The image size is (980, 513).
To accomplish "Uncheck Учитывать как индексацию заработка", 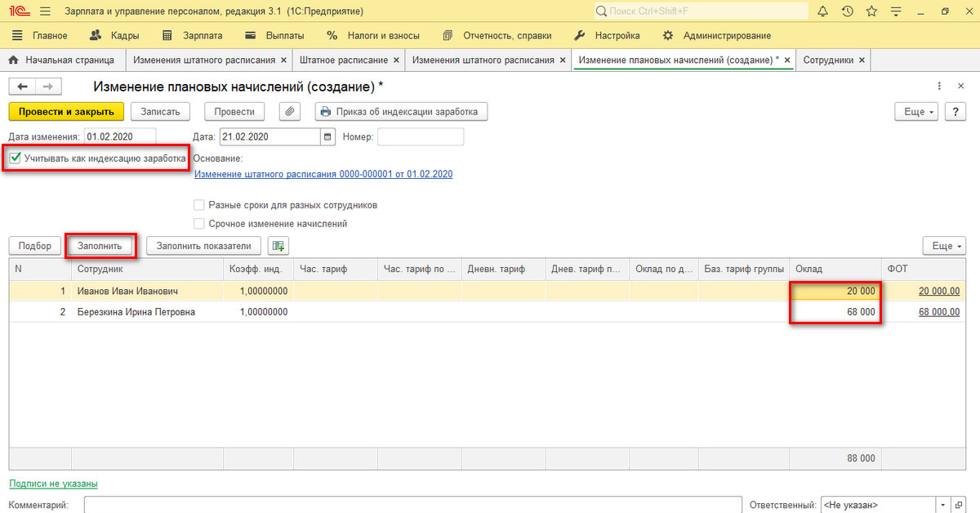I will [16, 158].
